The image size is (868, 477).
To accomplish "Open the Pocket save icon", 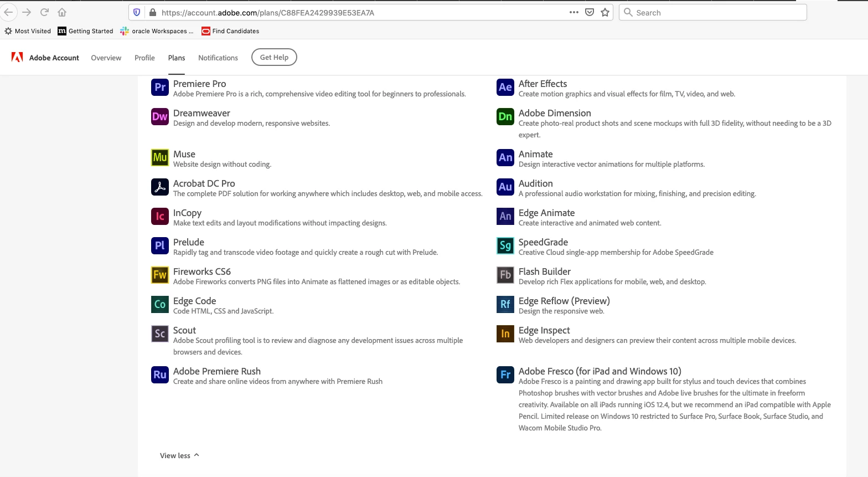I will point(590,12).
